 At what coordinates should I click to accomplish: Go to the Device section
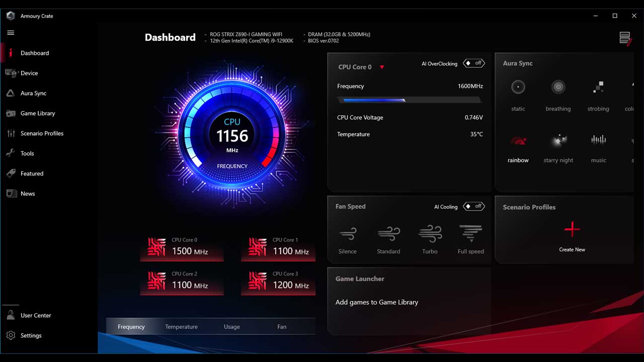tap(29, 73)
